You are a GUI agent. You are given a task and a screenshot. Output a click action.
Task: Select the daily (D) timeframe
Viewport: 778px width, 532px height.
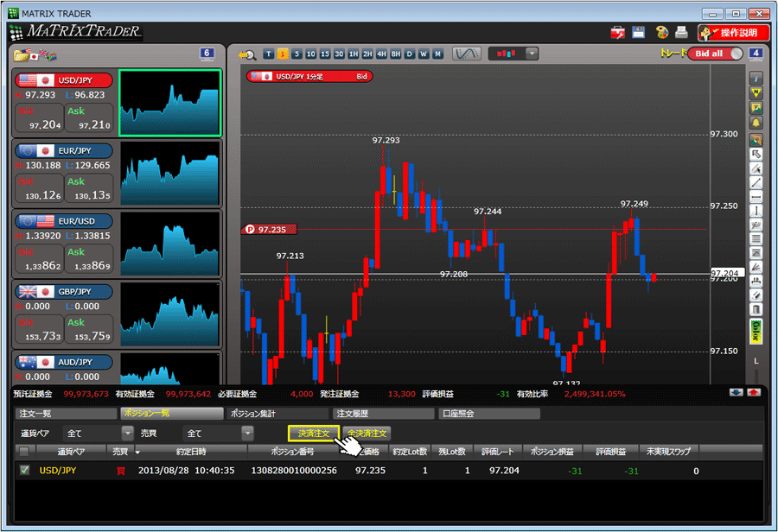tap(410, 54)
